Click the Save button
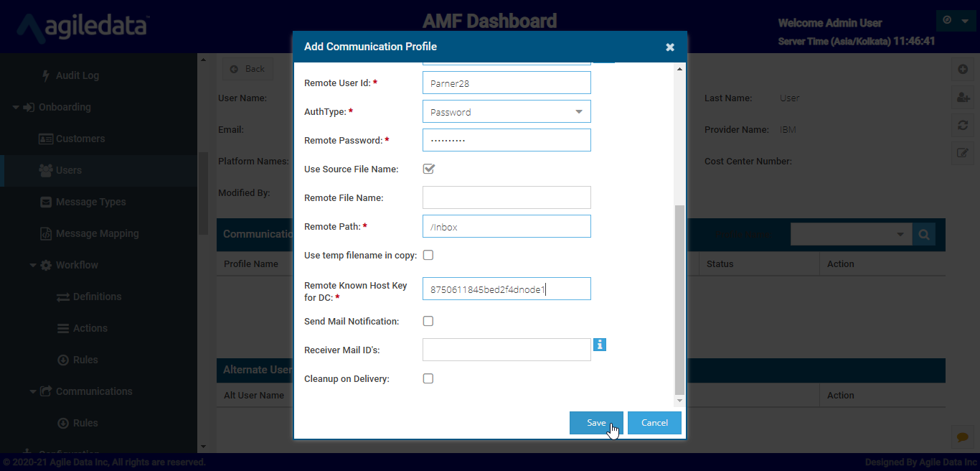The height and width of the screenshot is (471, 980). pos(595,423)
